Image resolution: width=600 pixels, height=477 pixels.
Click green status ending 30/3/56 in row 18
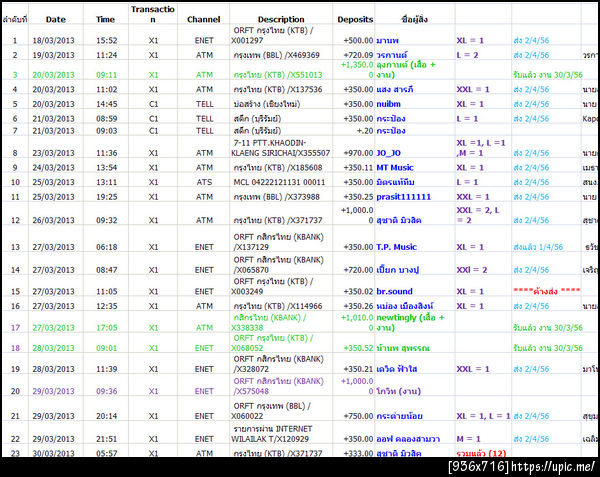[548, 348]
